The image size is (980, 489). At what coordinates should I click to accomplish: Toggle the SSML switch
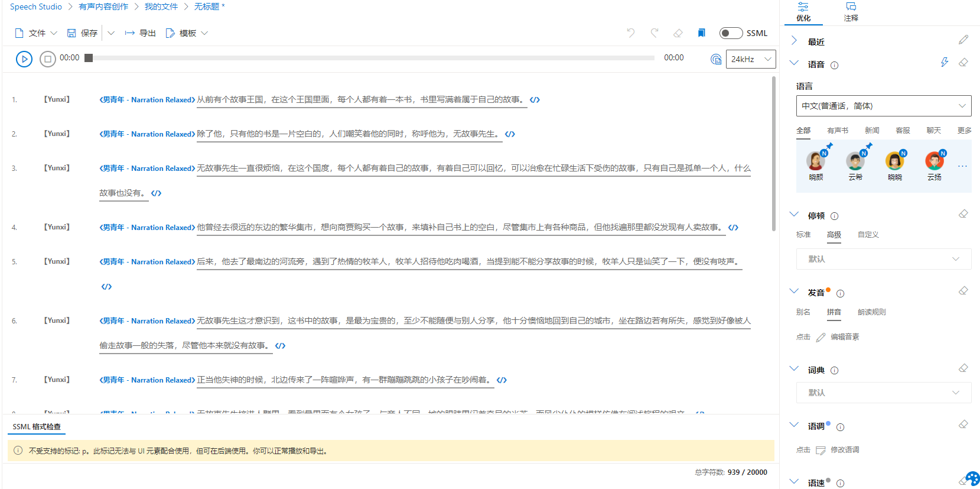[x=731, y=33]
